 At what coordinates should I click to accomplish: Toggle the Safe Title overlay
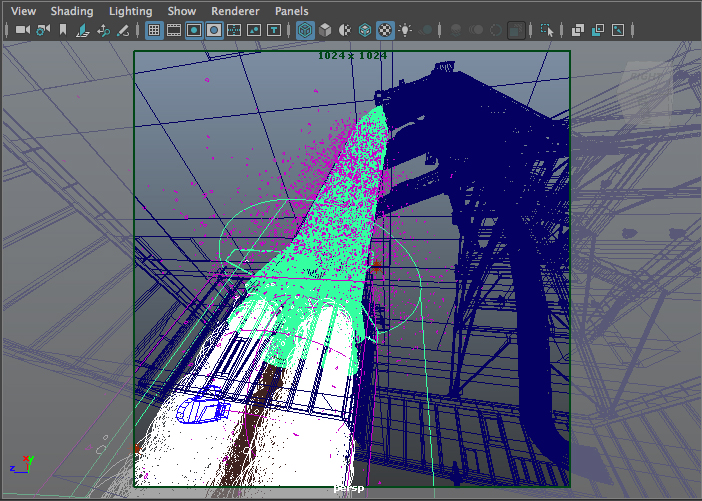pos(274,30)
